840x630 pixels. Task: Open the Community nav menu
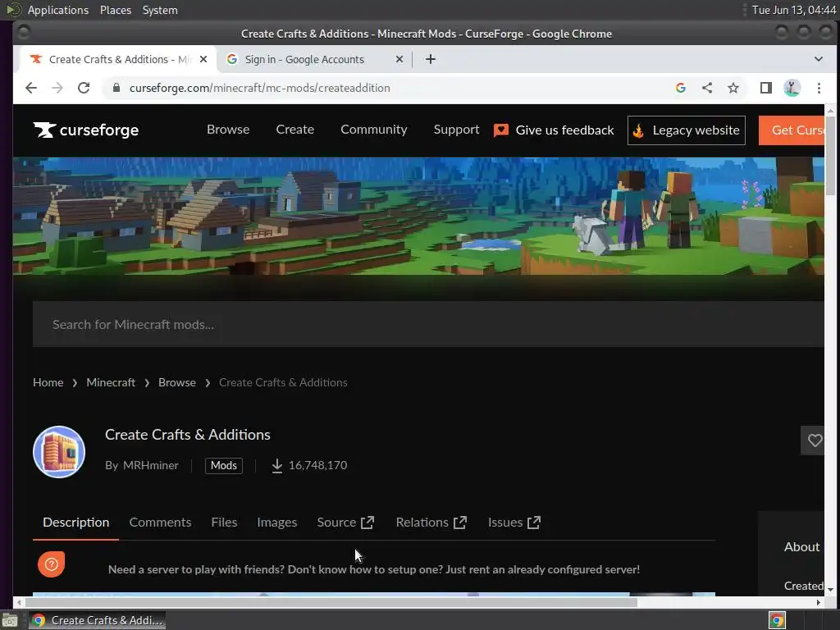tap(374, 130)
